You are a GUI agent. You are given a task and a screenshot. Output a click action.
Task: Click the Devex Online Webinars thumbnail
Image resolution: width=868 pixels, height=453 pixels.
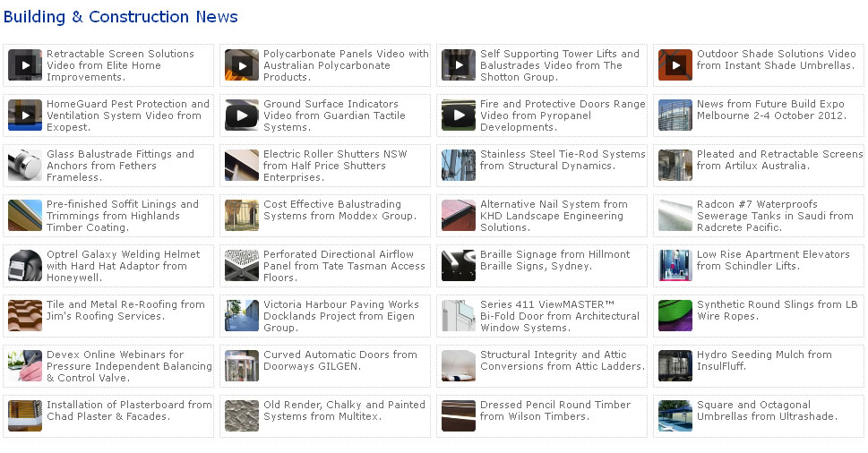[25, 366]
